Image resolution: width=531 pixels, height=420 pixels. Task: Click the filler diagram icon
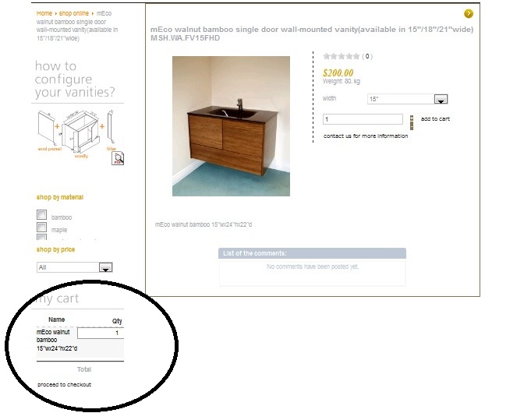tap(111, 126)
